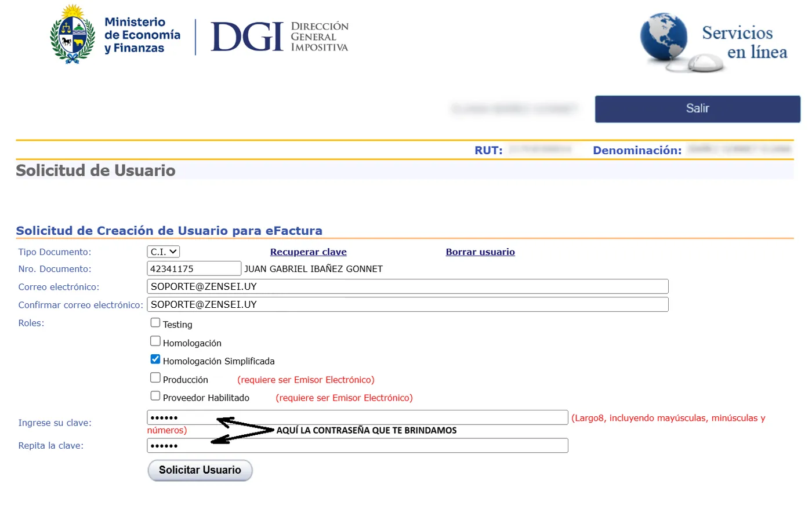Select the Confirmar correo electrónico field
This screenshot has width=812, height=509.
tap(408, 304)
